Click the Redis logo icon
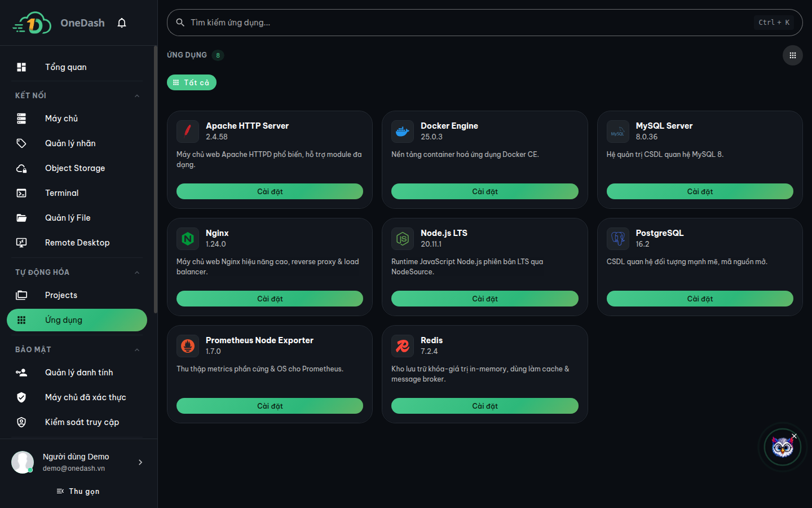The image size is (812, 508). coord(403,346)
